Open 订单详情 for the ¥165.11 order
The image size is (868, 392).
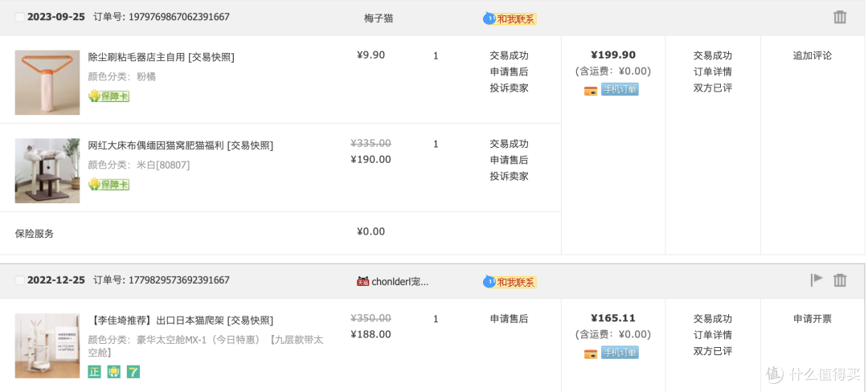[712, 335]
